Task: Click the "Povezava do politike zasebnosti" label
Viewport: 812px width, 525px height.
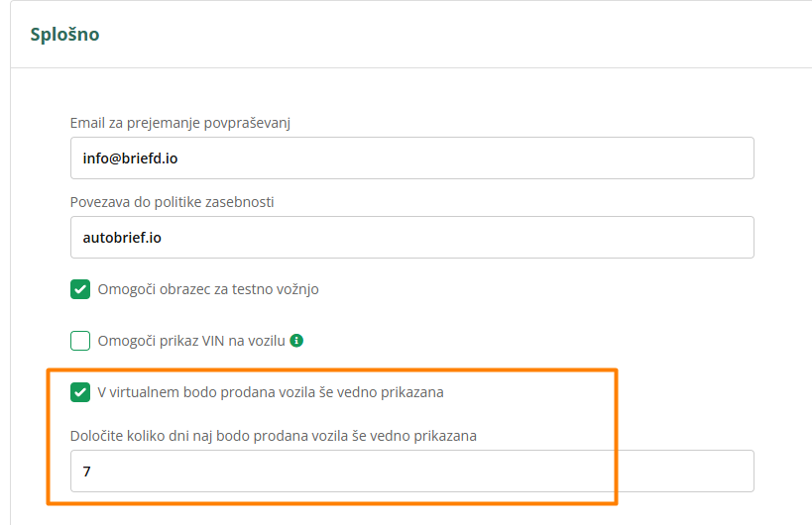Action: [173, 202]
